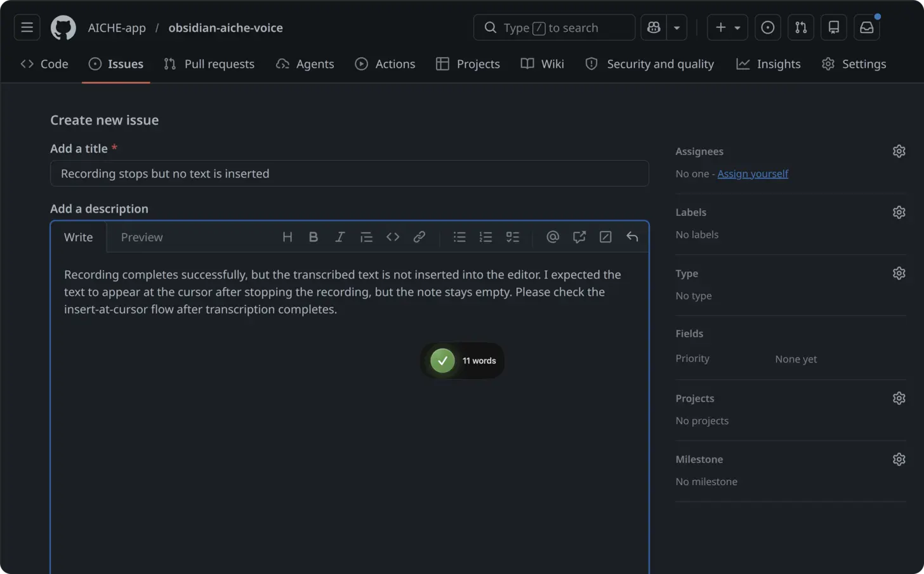Open the Agents tab
Image resolution: width=924 pixels, height=574 pixels.
pos(305,64)
